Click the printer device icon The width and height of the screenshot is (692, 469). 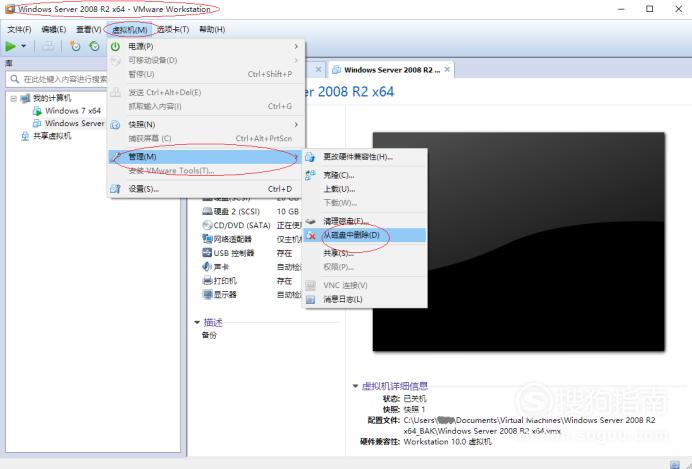[x=207, y=281]
